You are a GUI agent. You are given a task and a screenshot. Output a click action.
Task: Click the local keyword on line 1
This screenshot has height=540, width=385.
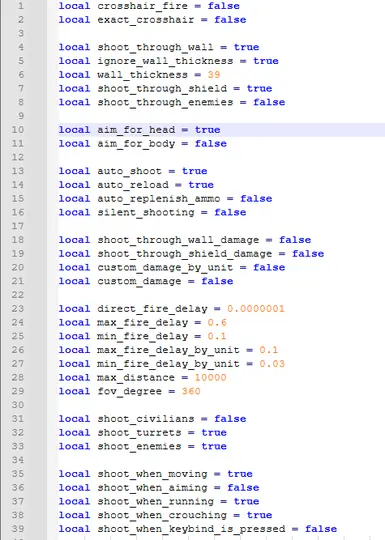click(74, 6)
